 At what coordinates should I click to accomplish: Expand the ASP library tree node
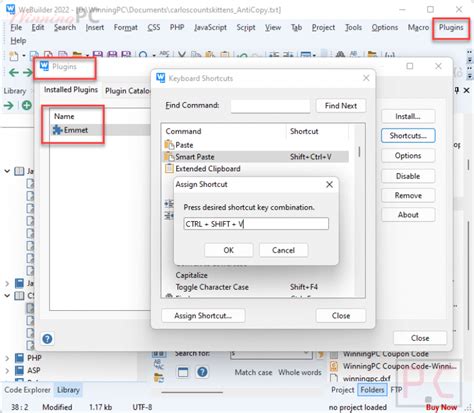(7, 370)
